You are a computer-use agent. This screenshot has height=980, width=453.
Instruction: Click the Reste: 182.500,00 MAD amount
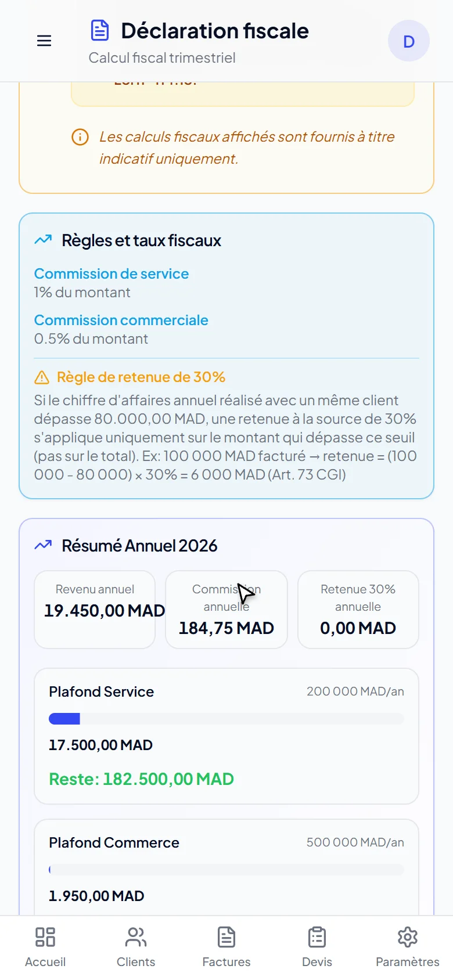coord(141,779)
